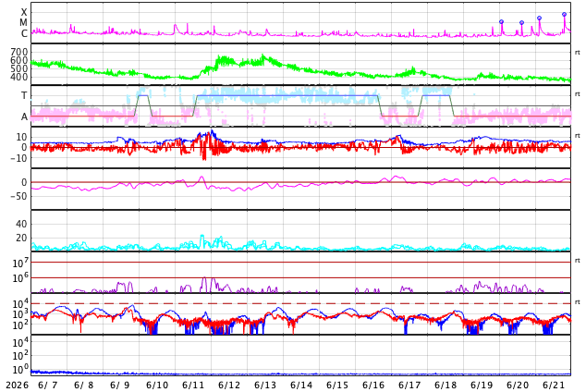
Task: Click the highest flare marker on 6/21
Action: click(x=565, y=14)
